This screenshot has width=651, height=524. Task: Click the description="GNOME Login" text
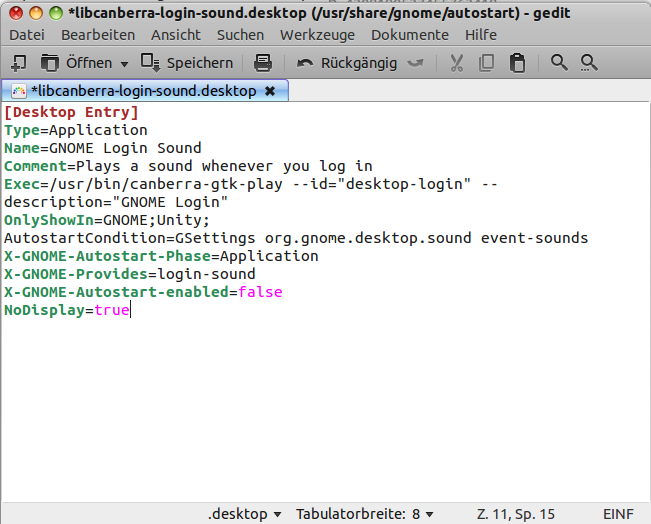(x=116, y=202)
